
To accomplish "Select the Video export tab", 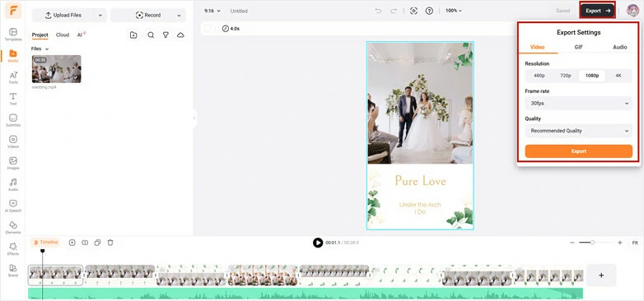I will coord(537,47).
